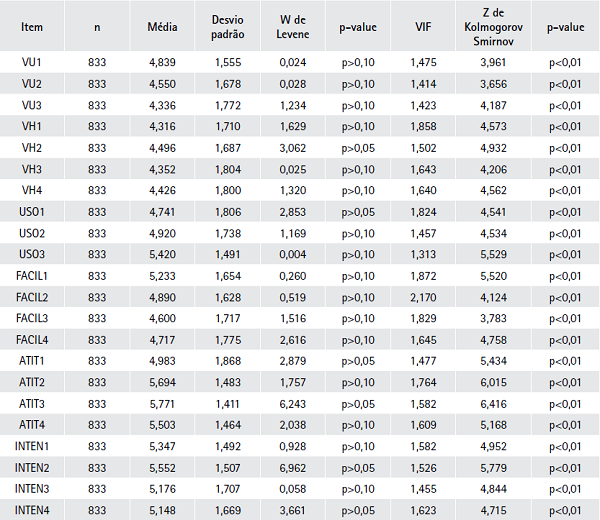Image resolution: width=600 pixels, height=520 pixels.
Task: Click VIF value 2,170 in FACIL2 row
Action: coord(423,297)
